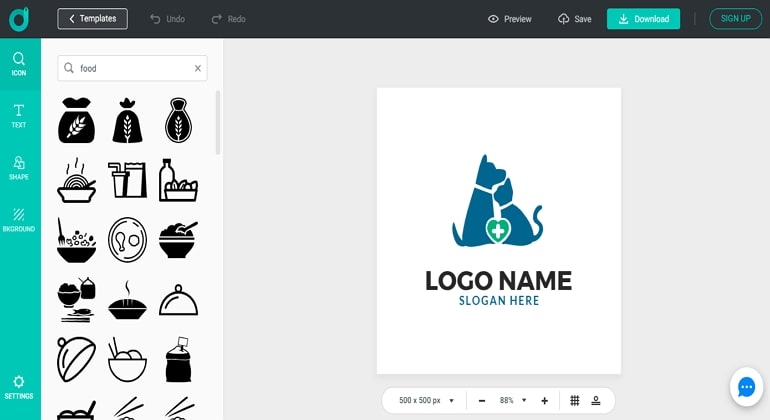Click the icon search field containing food
Viewport: 770px width, 420px height.
132,68
